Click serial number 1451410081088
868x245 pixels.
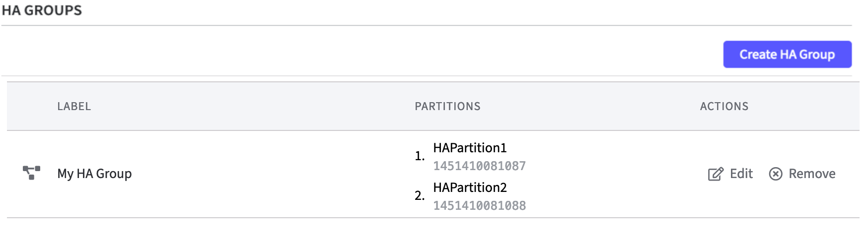pyautogui.click(x=479, y=205)
